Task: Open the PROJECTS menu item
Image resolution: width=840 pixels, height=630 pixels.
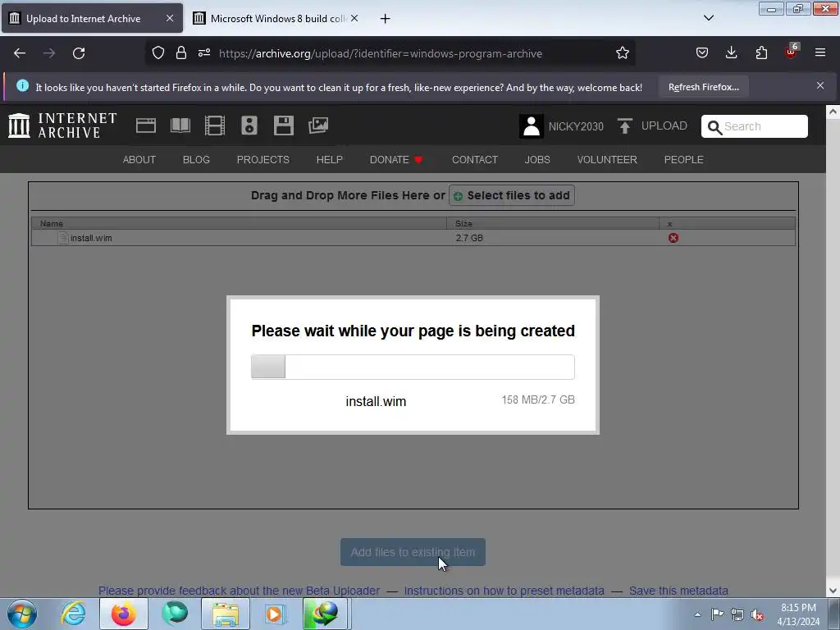Action: [263, 160]
